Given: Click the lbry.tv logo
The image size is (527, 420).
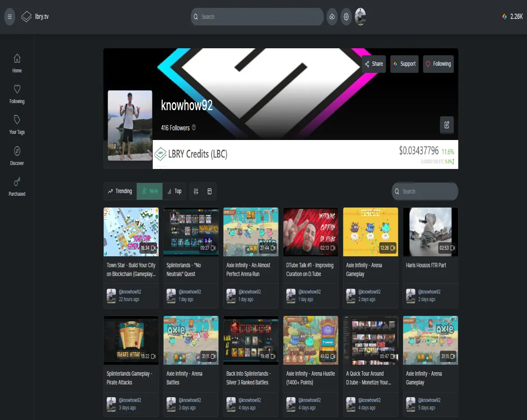Looking at the screenshot, I should 35,17.
